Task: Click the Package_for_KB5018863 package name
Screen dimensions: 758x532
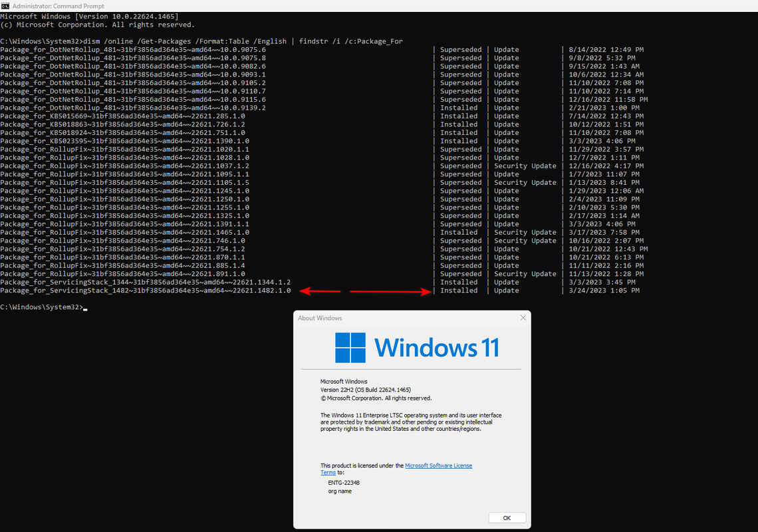Action: click(123, 124)
